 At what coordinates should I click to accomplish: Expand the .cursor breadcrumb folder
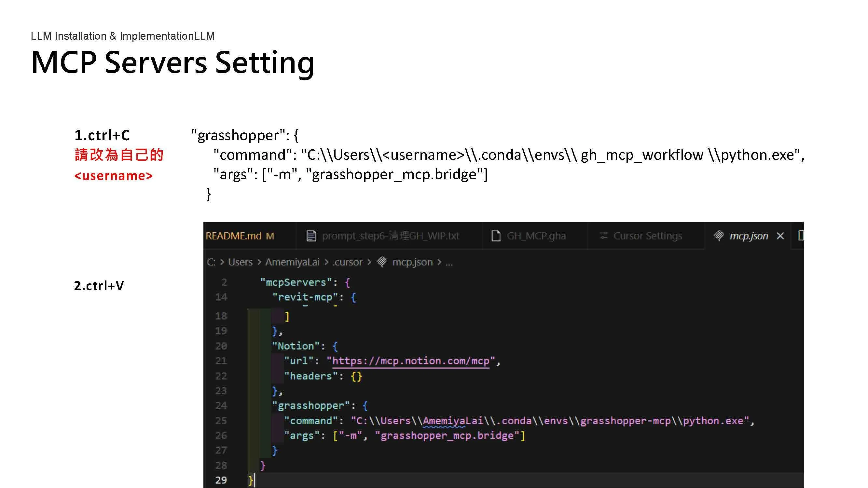[x=347, y=262]
